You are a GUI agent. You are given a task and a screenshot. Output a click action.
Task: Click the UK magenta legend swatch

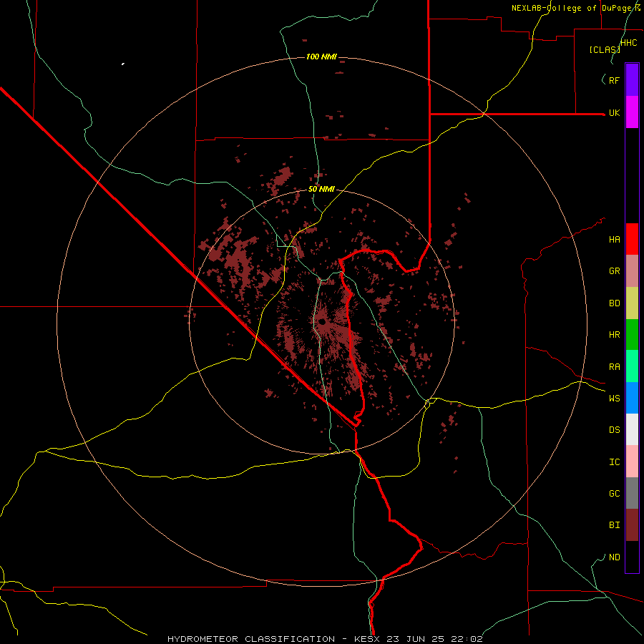(632, 112)
